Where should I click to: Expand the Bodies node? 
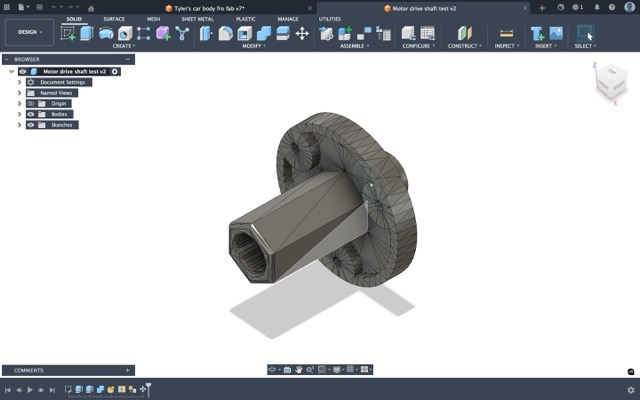tap(20, 114)
